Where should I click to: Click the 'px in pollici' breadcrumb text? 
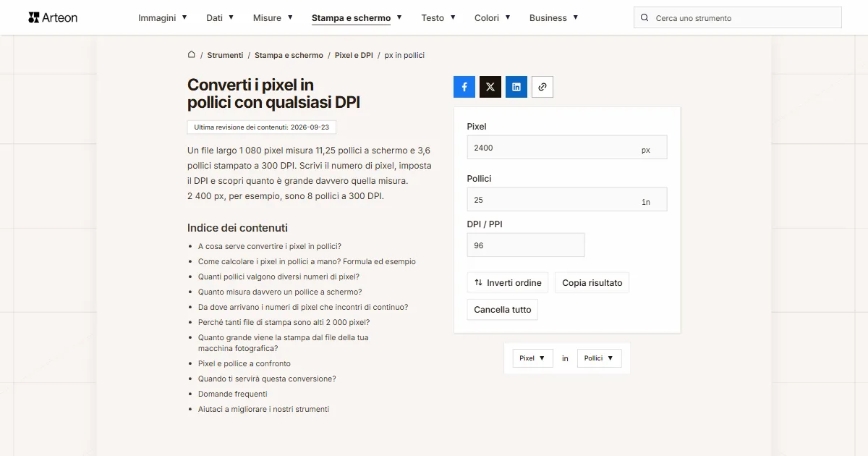[404, 55]
